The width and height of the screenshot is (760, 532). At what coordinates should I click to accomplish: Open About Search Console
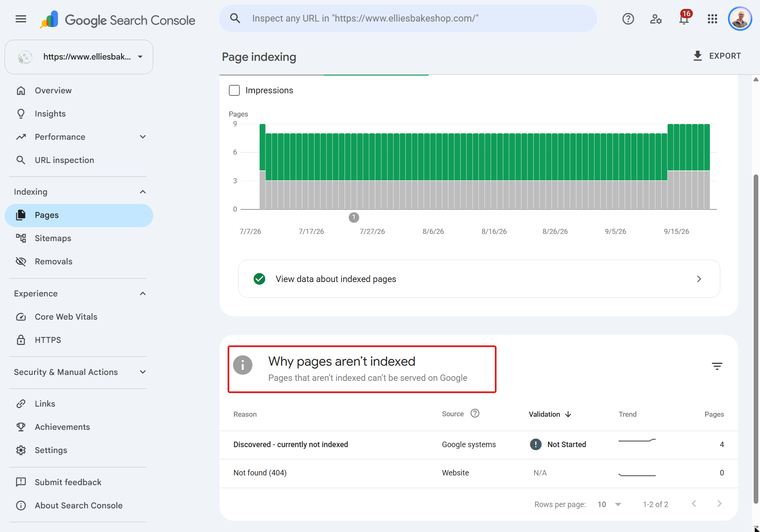pyautogui.click(x=79, y=505)
